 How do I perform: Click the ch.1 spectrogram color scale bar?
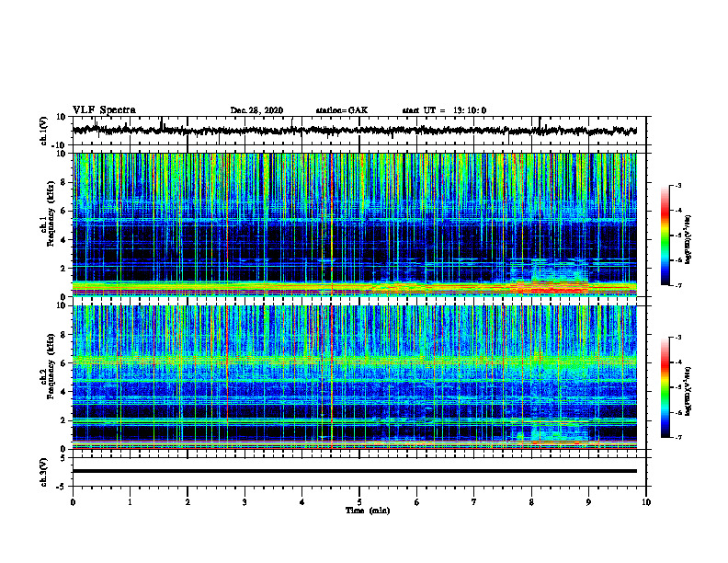click(x=665, y=236)
